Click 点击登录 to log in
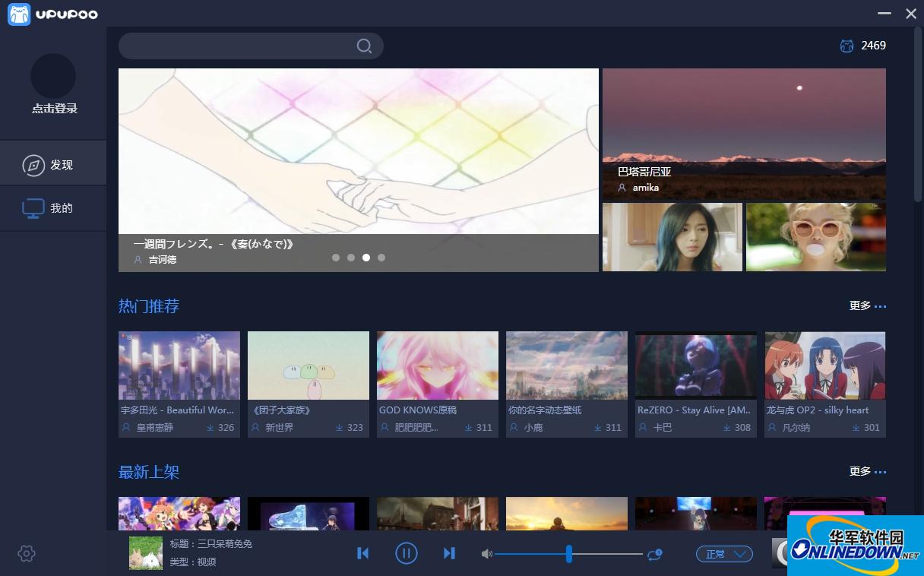Screen dimensions: 924x576 [54, 109]
